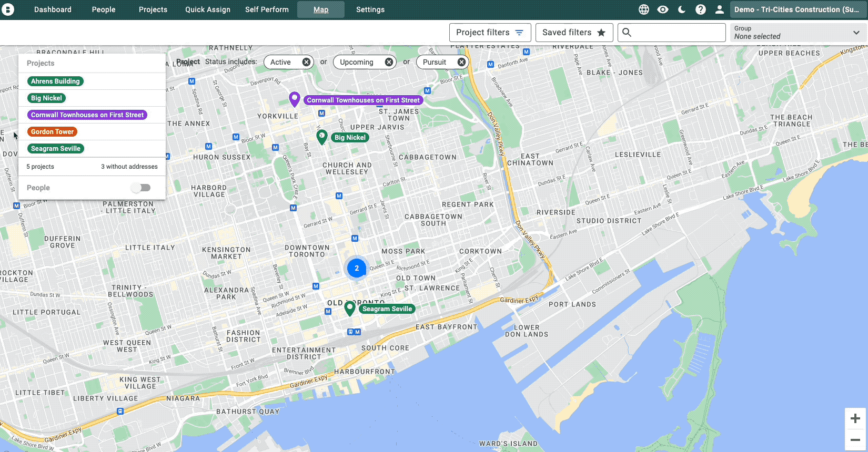868x452 pixels.
Task: Remove the Active status filter chip
Action: tap(306, 62)
